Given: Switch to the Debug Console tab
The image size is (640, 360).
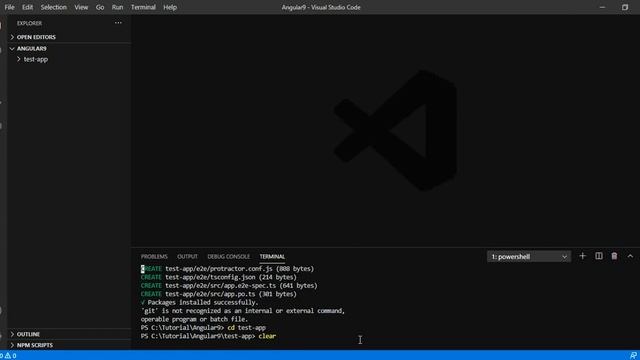Looking at the screenshot, I should pyautogui.click(x=229, y=257).
